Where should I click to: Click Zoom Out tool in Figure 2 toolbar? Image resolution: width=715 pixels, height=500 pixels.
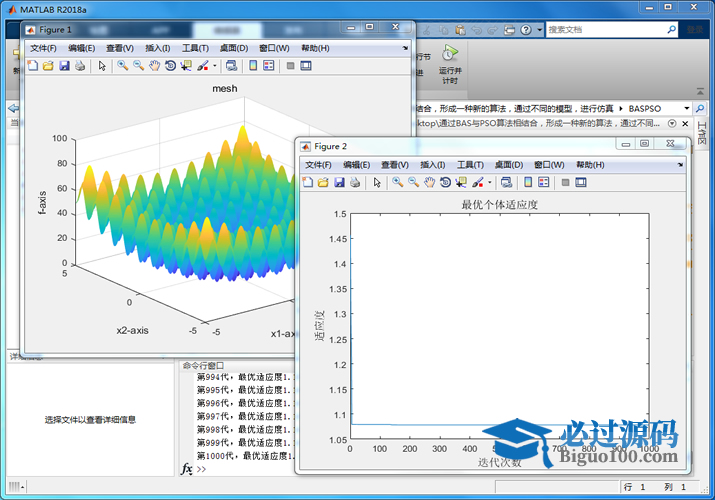[x=413, y=183]
